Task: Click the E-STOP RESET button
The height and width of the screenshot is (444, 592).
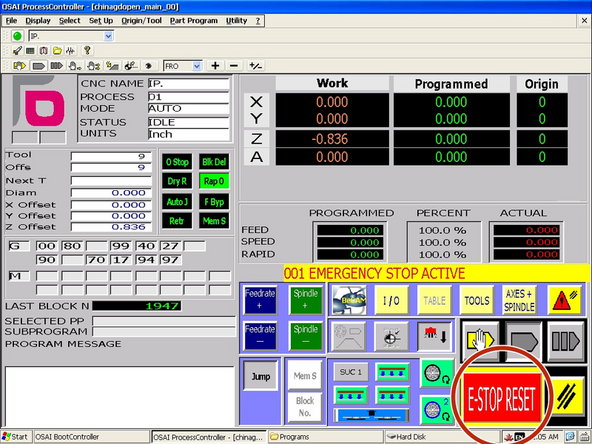Action: (502, 399)
